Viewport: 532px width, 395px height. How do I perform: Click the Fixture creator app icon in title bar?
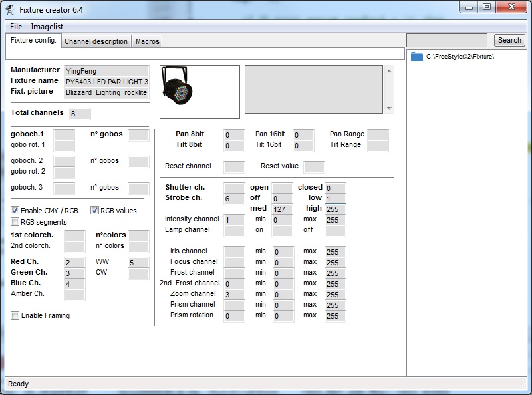(x=10, y=9)
